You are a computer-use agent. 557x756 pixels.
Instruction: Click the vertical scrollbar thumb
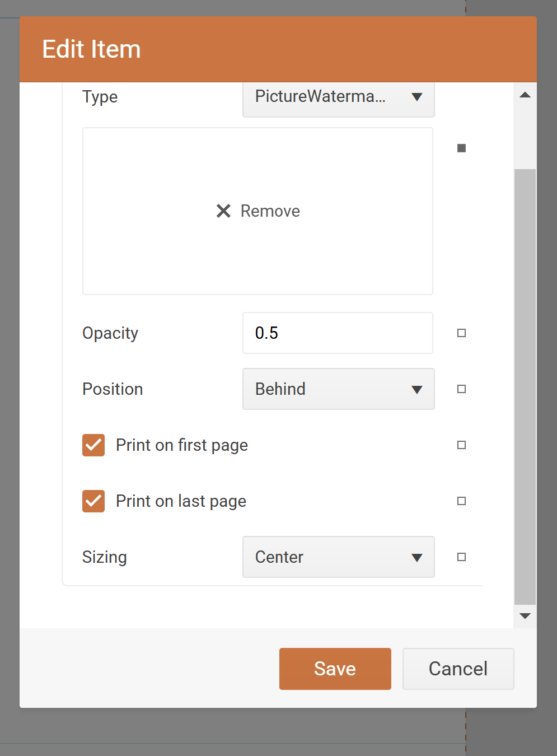[x=525, y=386]
